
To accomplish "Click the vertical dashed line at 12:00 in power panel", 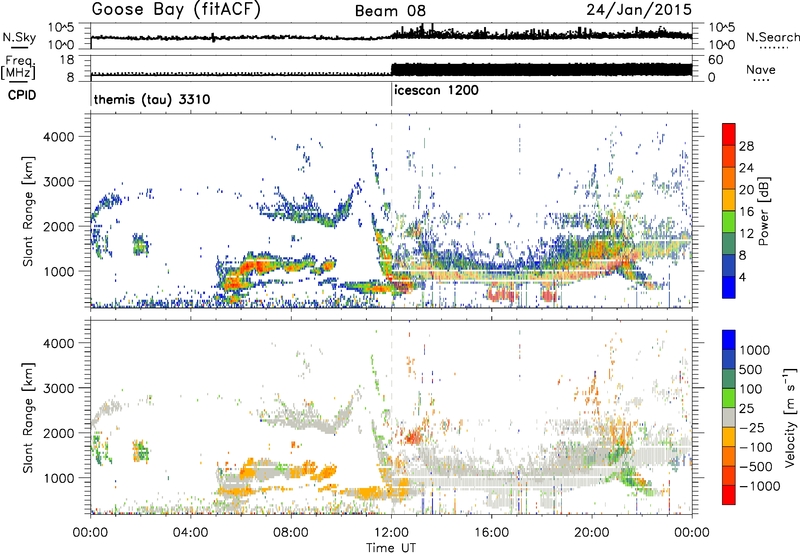I will click(391, 211).
